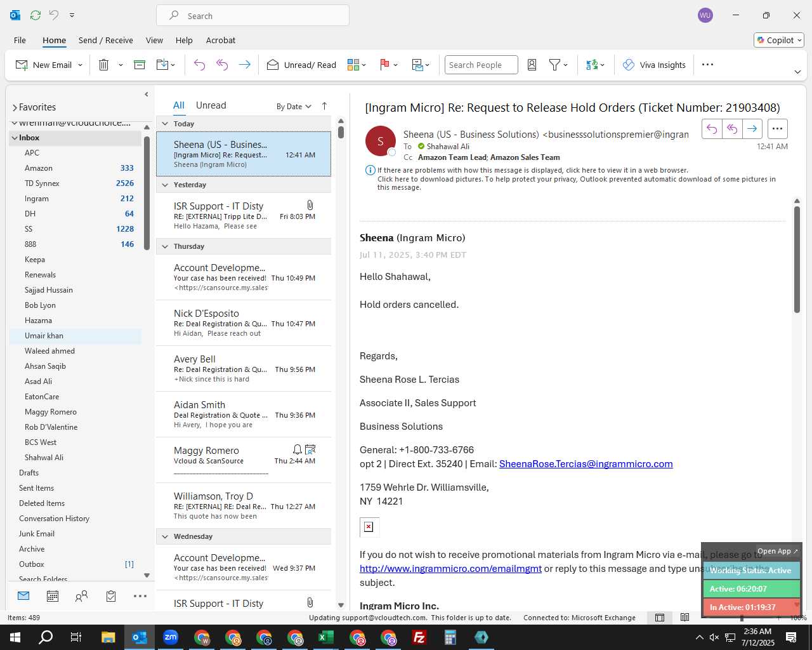Click reminder bell on Maggy Romero email
812x650 pixels.
click(297, 449)
